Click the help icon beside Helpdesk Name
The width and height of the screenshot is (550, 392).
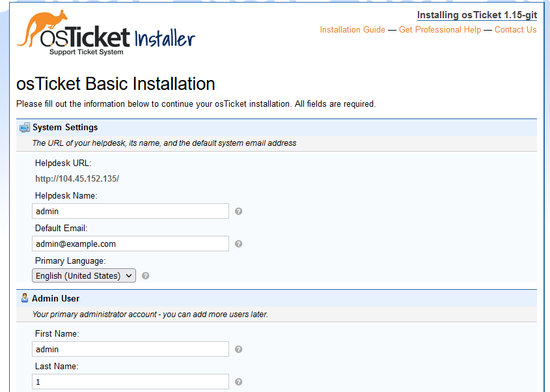tap(239, 211)
